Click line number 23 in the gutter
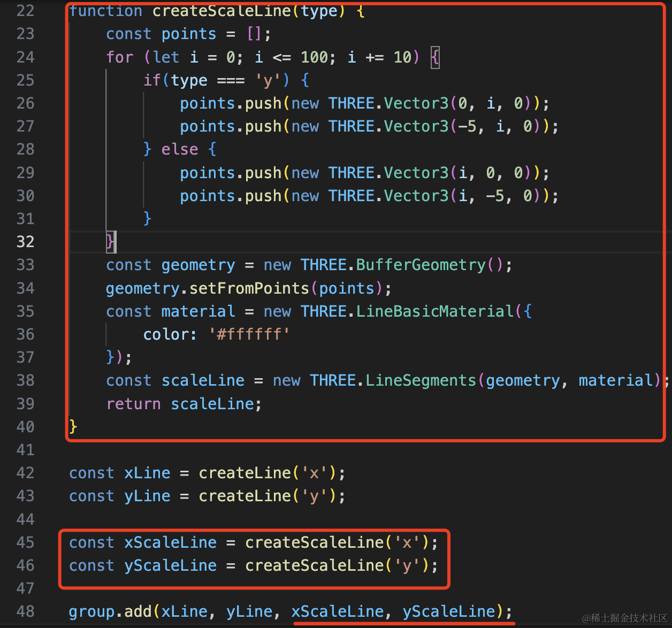Image resolution: width=672 pixels, height=628 pixels. (25, 34)
